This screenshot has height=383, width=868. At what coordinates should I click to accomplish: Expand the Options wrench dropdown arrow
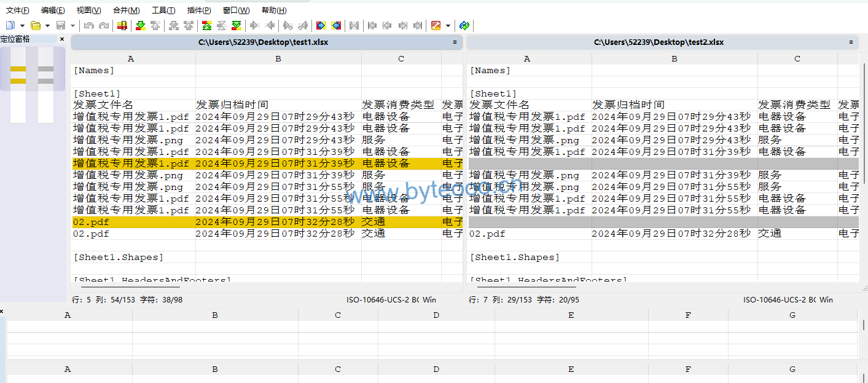[448, 25]
